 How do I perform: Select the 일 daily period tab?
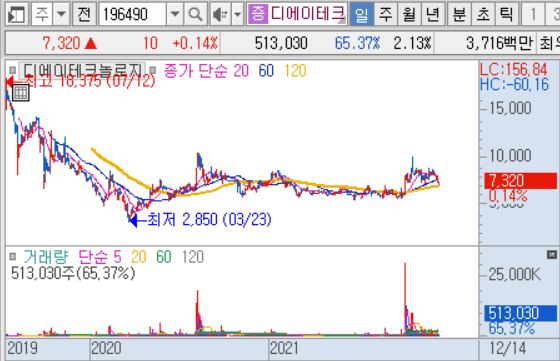(x=361, y=15)
